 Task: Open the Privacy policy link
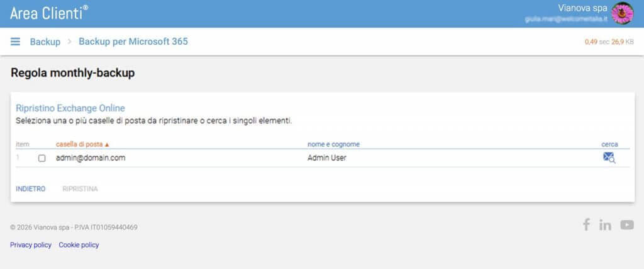pos(31,244)
